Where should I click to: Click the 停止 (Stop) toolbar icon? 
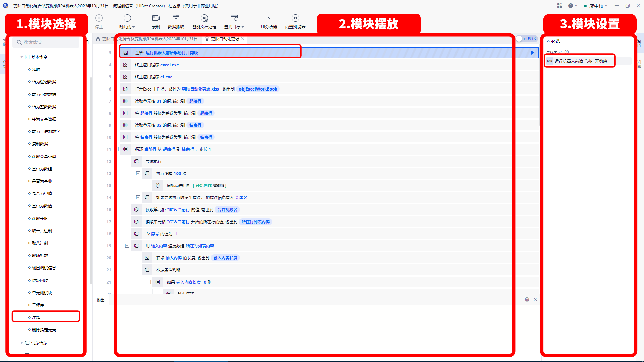99,21
